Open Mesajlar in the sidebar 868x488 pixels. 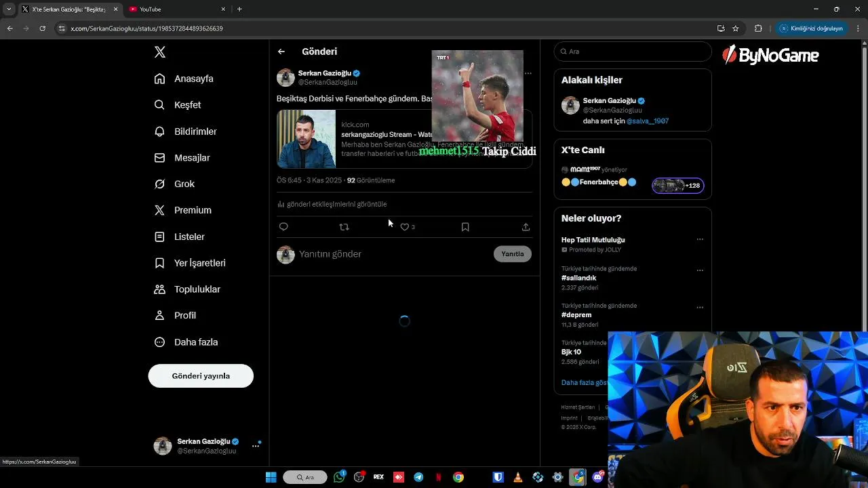(x=182, y=158)
